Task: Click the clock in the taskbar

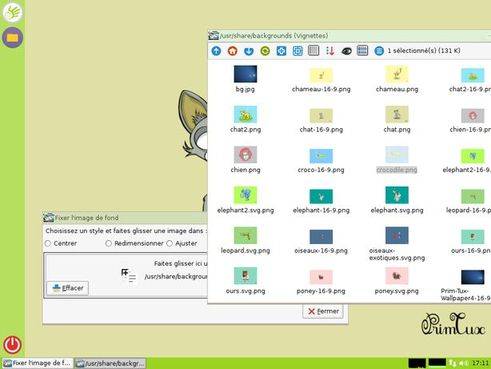Action: click(x=480, y=363)
